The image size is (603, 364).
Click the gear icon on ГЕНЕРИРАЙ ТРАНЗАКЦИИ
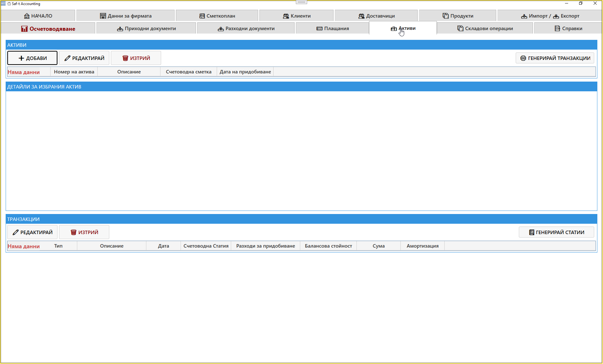point(523,58)
